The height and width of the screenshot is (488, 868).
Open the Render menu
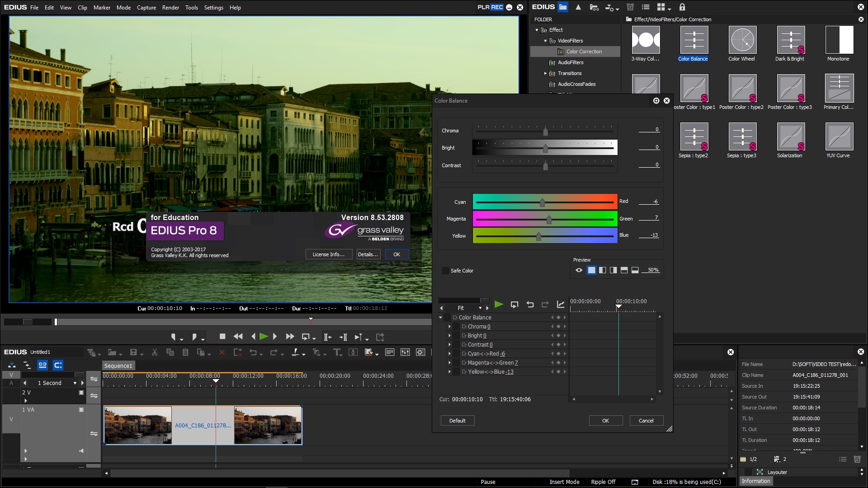170,7
